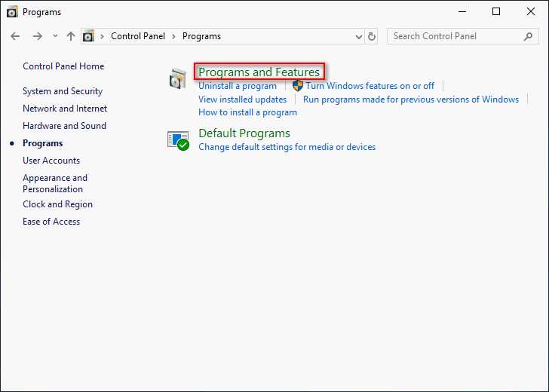Change default settings for media or devices
Screen dimensions: 549x392
(x=287, y=147)
